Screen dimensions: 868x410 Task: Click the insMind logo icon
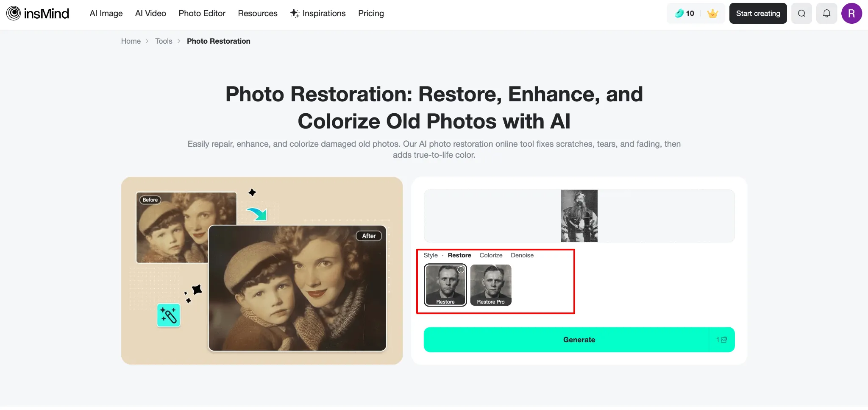(x=14, y=14)
